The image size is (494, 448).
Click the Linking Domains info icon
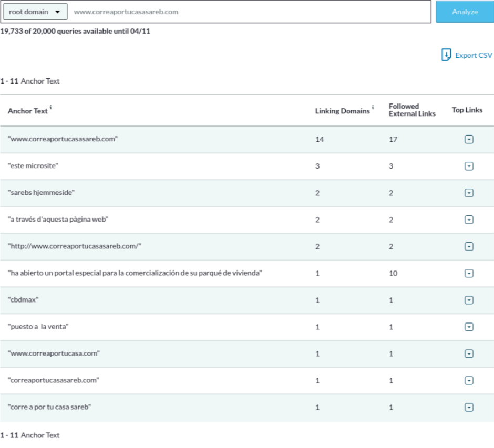click(x=373, y=108)
